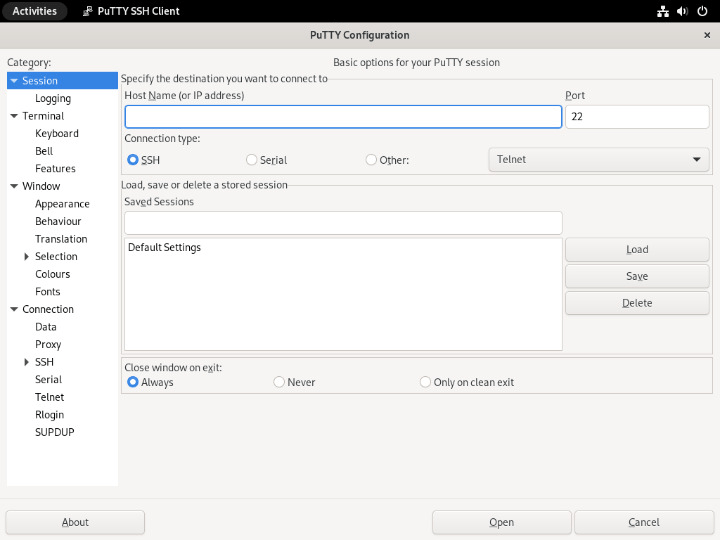Open the Features category
Image resolution: width=720 pixels, height=540 pixels.
[x=55, y=169]
